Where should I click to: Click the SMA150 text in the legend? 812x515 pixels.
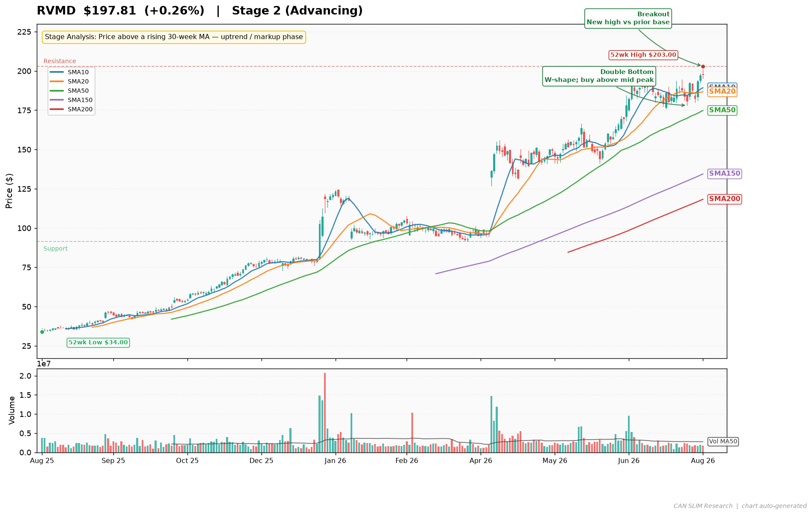click(80, 100)
